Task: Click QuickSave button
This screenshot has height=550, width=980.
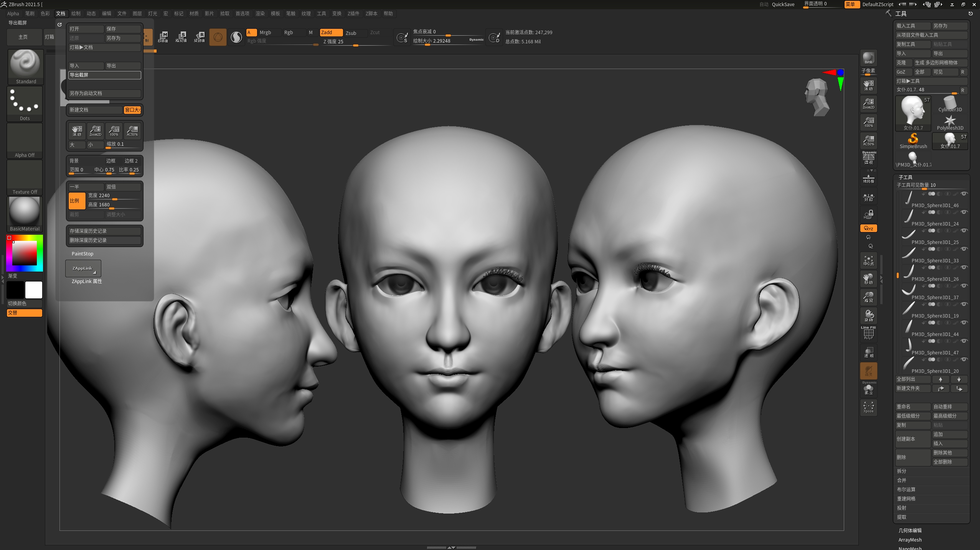Action: [783, 5]
